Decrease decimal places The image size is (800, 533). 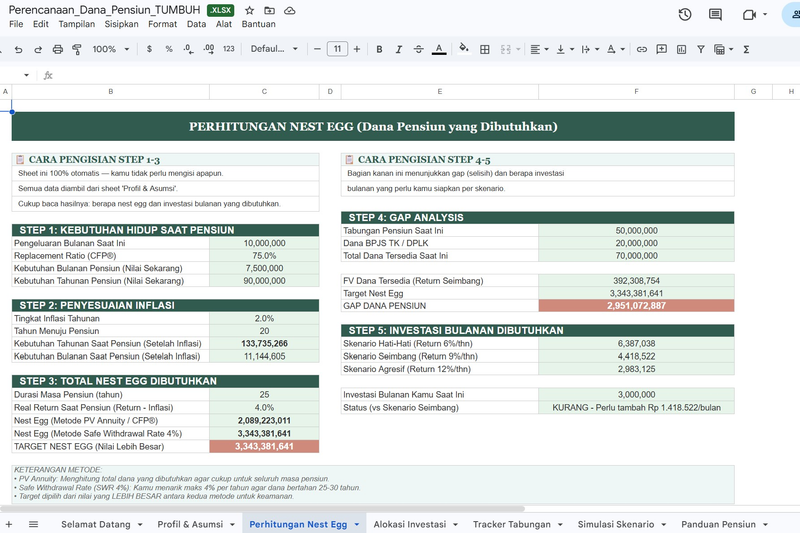tap(188, 49)
